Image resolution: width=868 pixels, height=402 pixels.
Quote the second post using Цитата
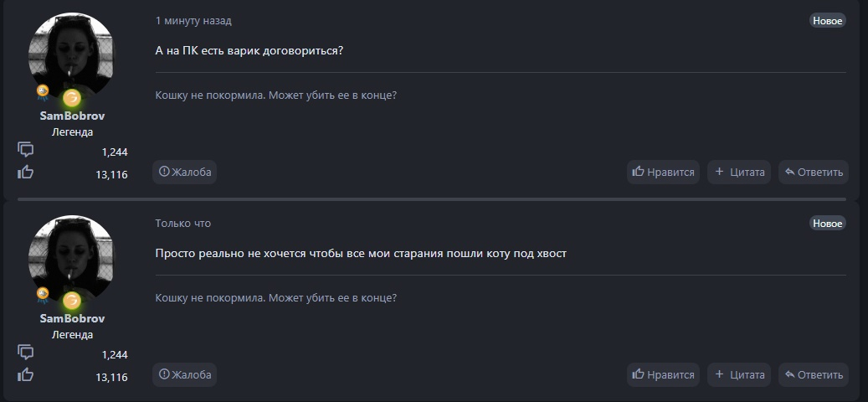click(x=739, y=375)
